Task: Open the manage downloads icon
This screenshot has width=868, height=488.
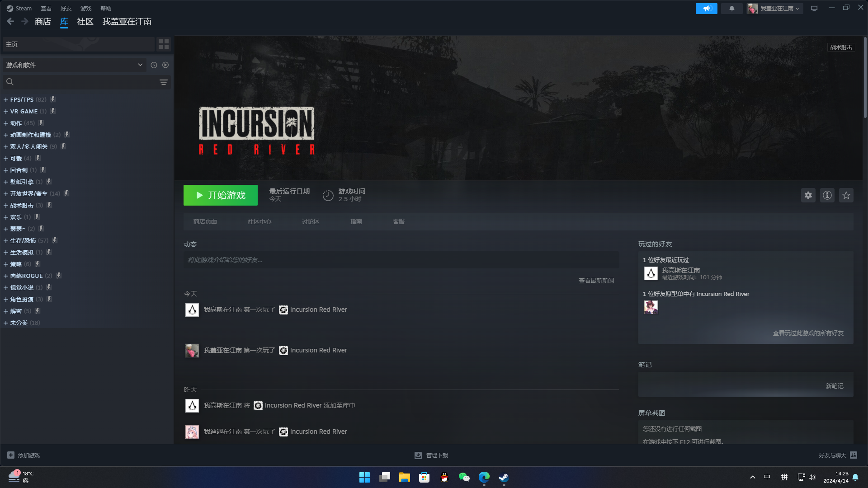Action: pos(418,455)
